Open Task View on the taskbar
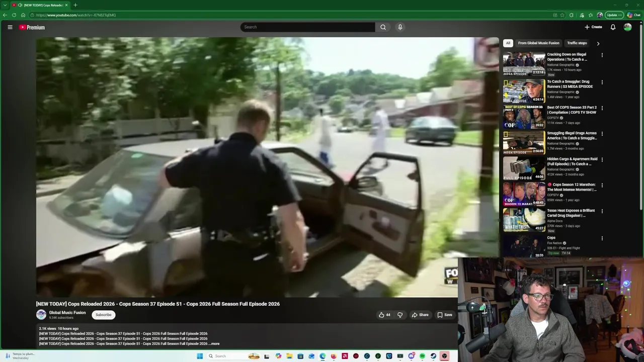Screen dimensions: 644x362 tap(267, 356)
